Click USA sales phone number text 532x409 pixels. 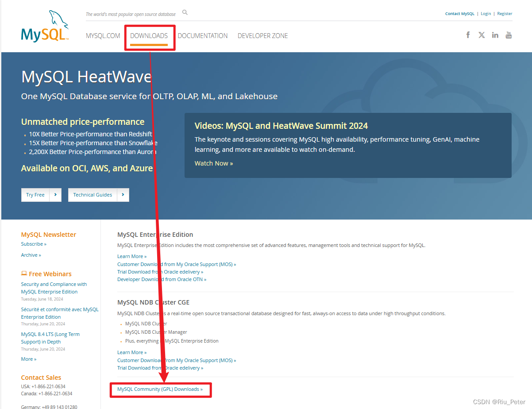tap(43, 386)
